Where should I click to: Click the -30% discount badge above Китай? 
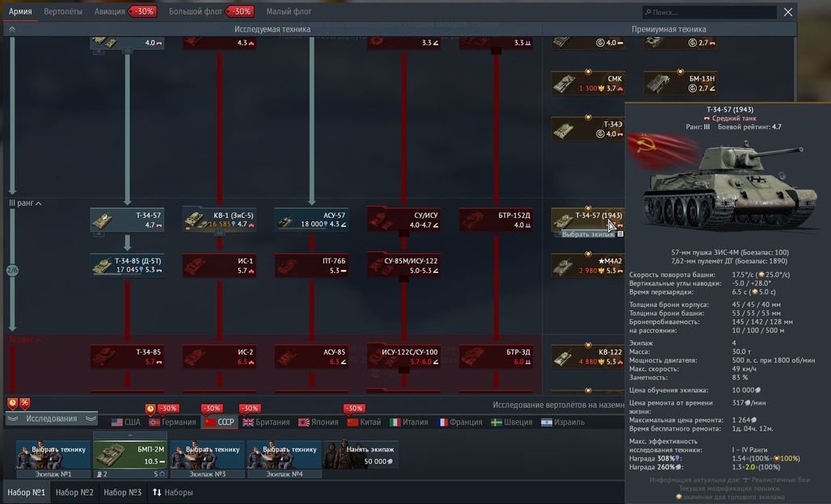(354, 408)
